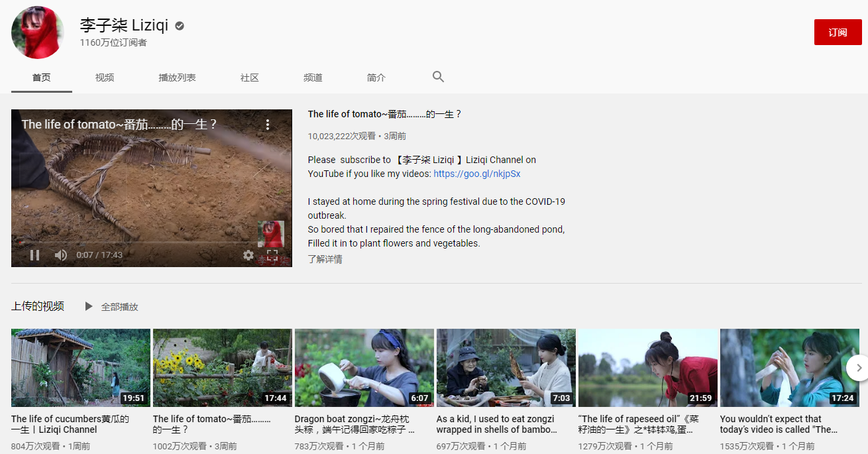
Task: Open the 17:24 video thumbnail
Action: (x=790, y=368)
